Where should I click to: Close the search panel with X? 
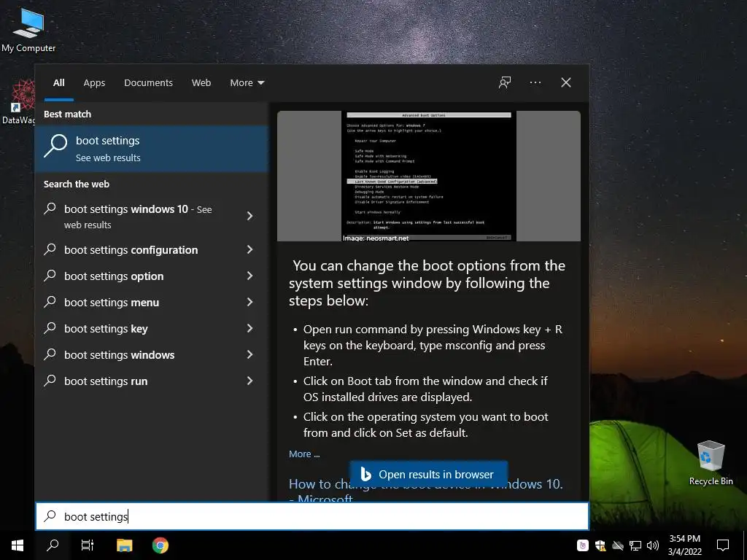[566, 82]
